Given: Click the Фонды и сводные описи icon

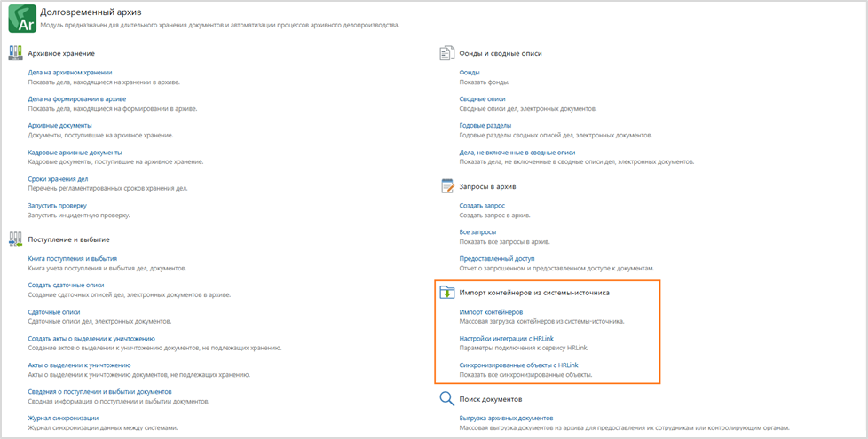Looking at the screenshot, I should tap(447, 53).
